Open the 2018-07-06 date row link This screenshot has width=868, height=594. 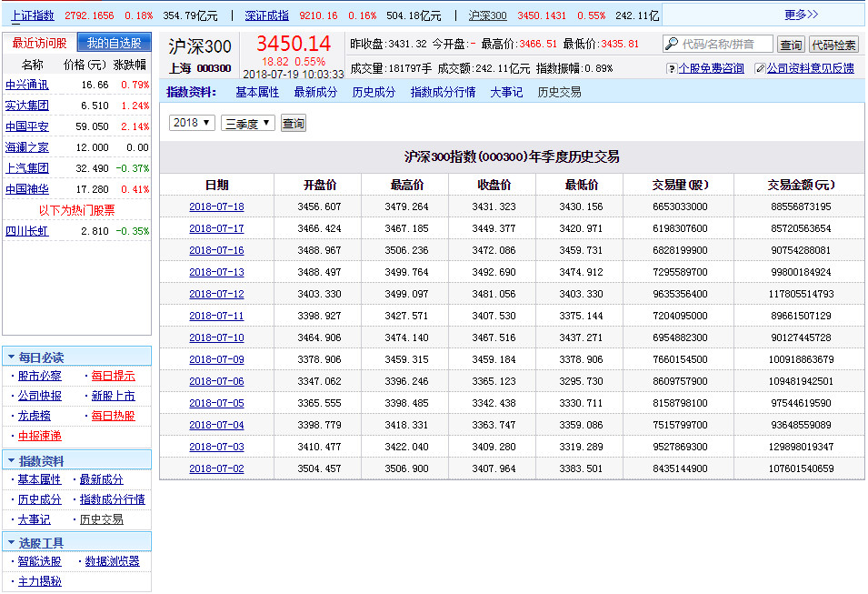[216, 381]
